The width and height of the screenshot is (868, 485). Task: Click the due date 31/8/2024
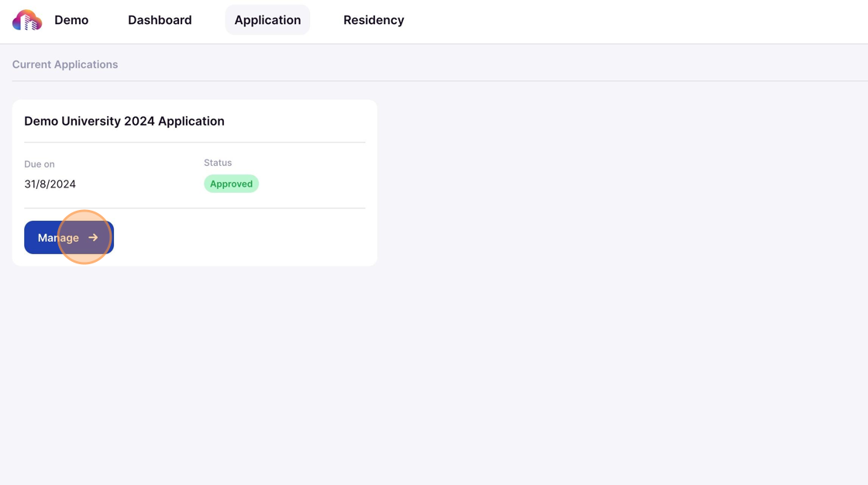(x=50, y=184)
